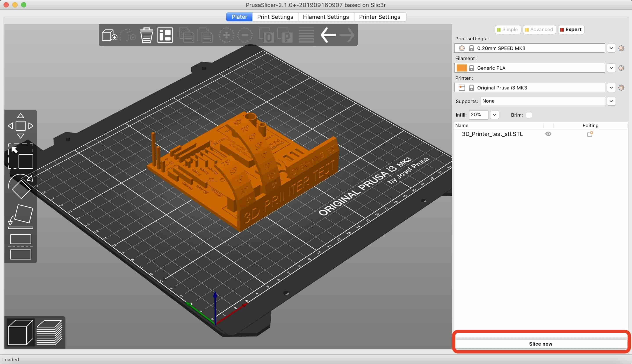Switch to Layers view icon
Screen dimensions: 632x364
(49, 332)
